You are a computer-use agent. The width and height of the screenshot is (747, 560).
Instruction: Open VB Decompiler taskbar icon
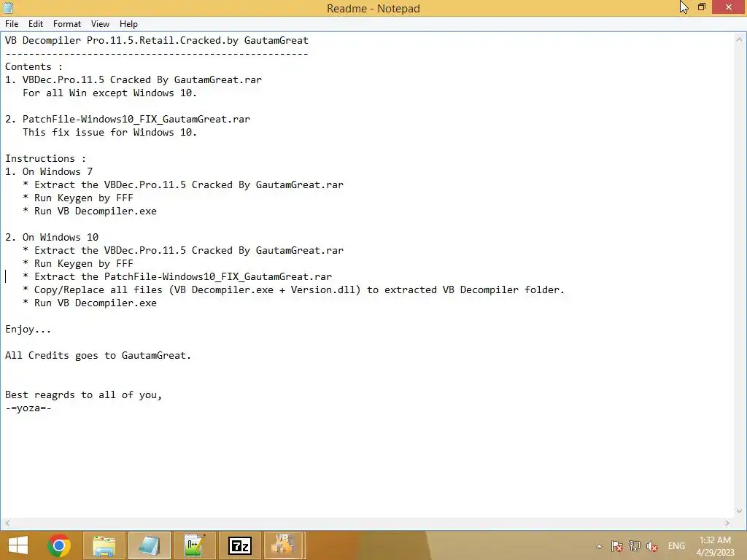[284, 545]
